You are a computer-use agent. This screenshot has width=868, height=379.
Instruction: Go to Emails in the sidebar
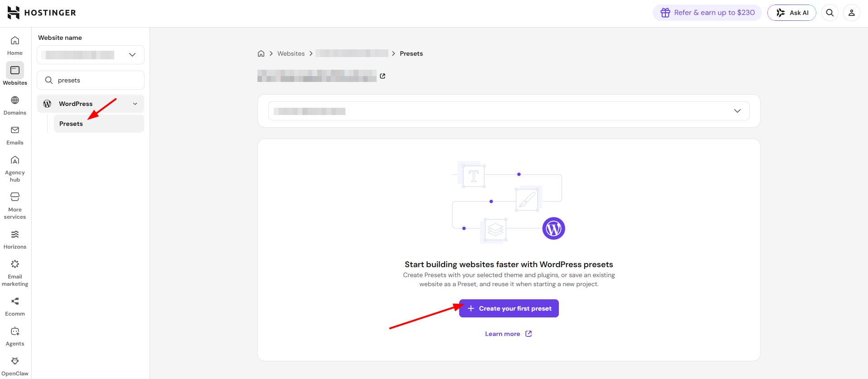[15, 135]
